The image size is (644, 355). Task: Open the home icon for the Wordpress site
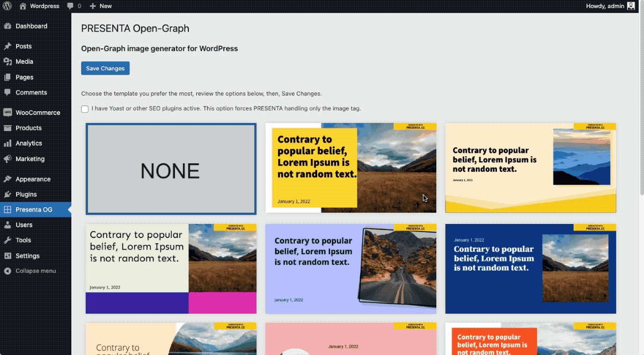(x=23, y=6)
